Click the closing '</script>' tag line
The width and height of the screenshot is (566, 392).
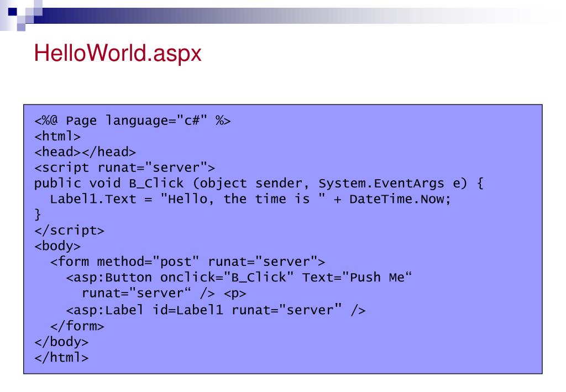coord(69,231)
